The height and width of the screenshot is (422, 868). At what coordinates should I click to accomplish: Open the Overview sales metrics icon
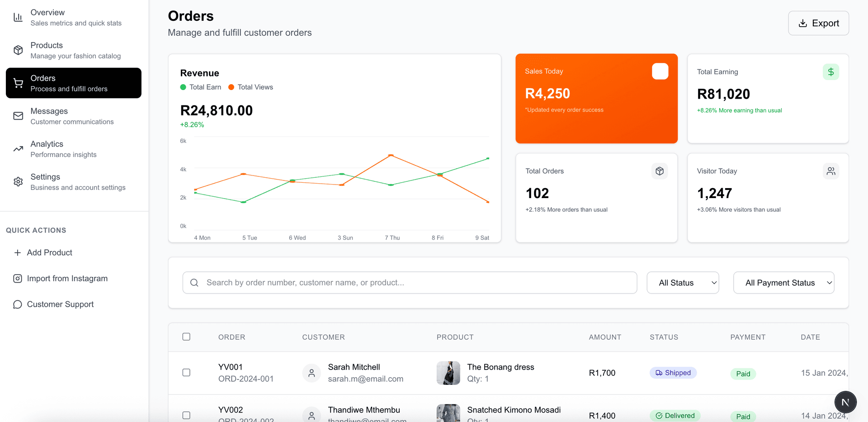click(x=18, y=17)
